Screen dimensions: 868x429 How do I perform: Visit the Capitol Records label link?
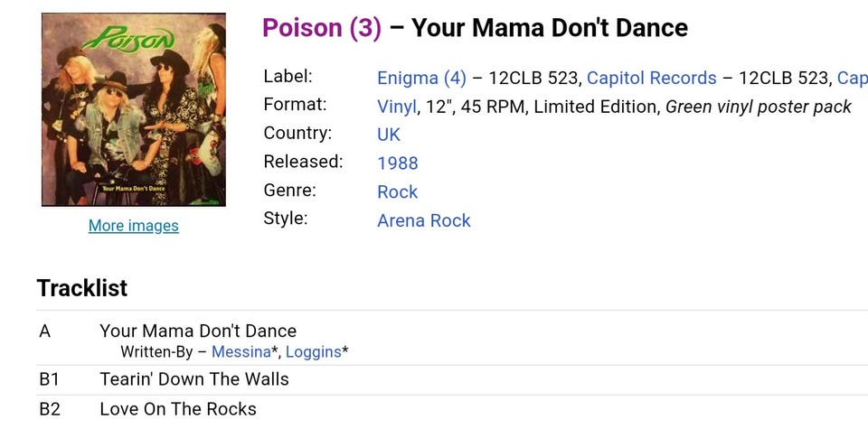(651, 78)
